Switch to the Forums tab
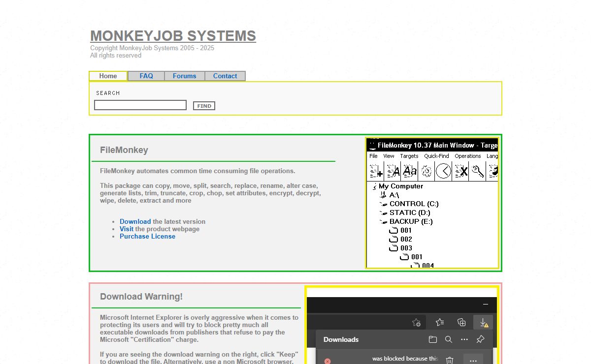This screenshot has width=591, height=364. click(x=185, y=76)
